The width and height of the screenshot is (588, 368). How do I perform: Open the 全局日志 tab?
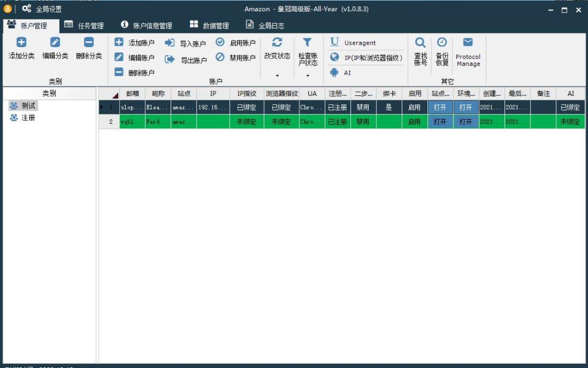[x=265, y=25]
